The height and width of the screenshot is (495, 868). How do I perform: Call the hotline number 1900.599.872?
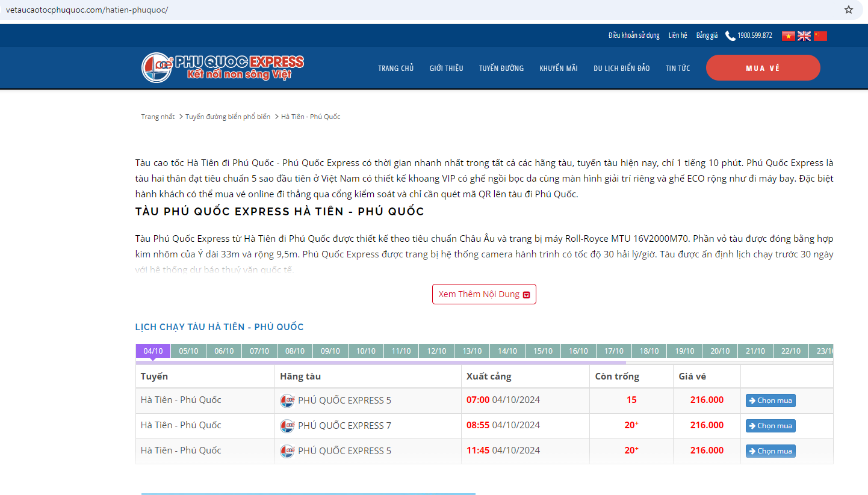[x=755, y=35]
